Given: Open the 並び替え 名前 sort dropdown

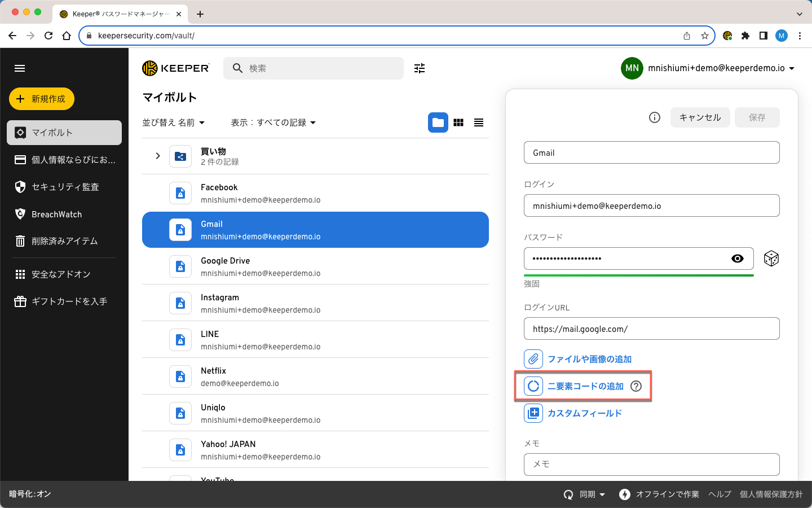Looking at the screenshot, I should [173, 122].
